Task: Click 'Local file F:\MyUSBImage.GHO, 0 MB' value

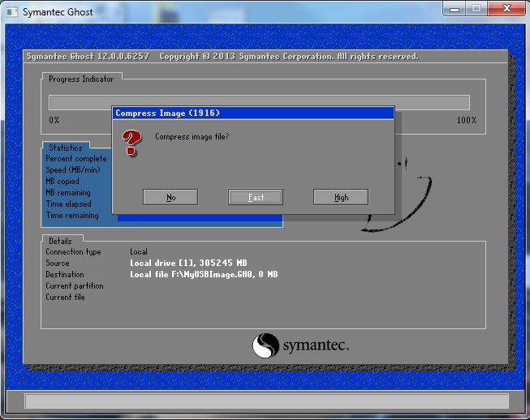Action: 204,275
